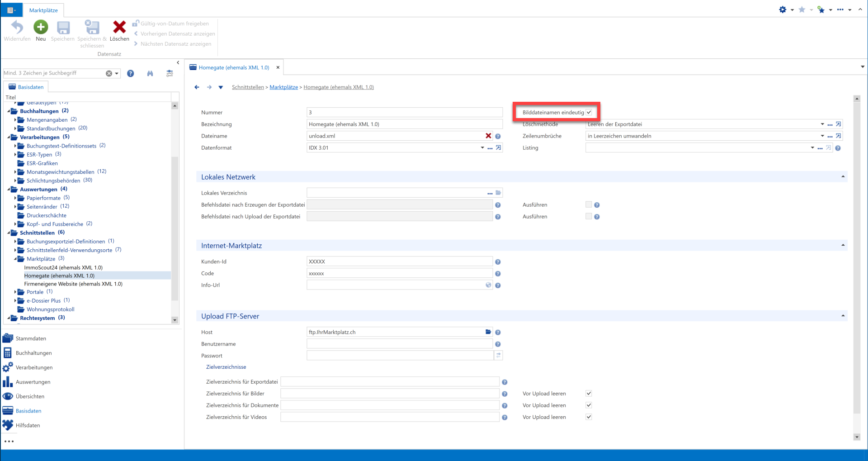Open ImmoScout24 (ehemals XML 1.0) entry

(63, 267)
